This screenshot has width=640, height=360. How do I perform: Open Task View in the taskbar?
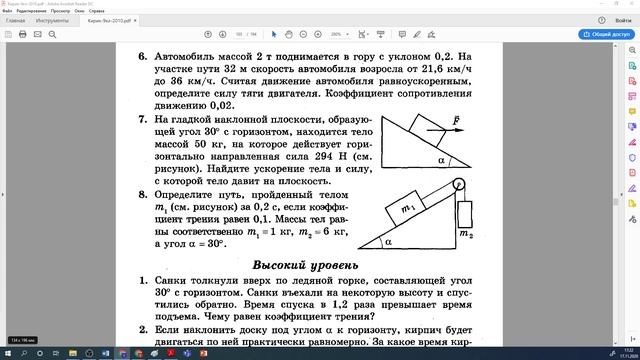pyautogui.click(x=56, y=353)
